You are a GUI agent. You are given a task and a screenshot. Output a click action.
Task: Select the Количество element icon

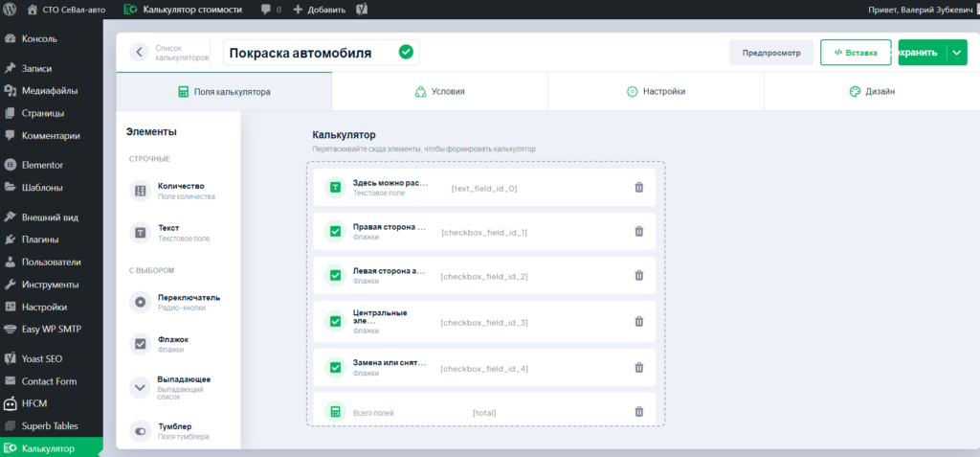(x=140, y=191)
